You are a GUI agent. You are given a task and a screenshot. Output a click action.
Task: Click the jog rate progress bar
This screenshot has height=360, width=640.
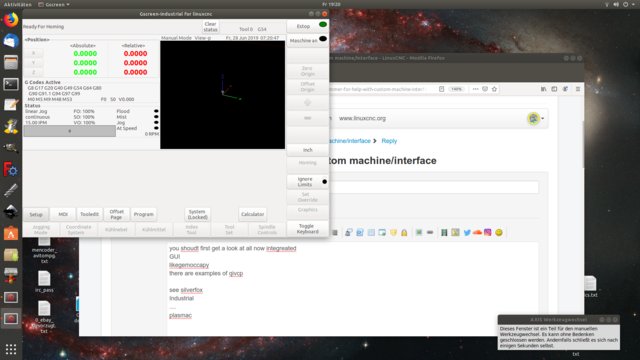(x=69, y=131)
